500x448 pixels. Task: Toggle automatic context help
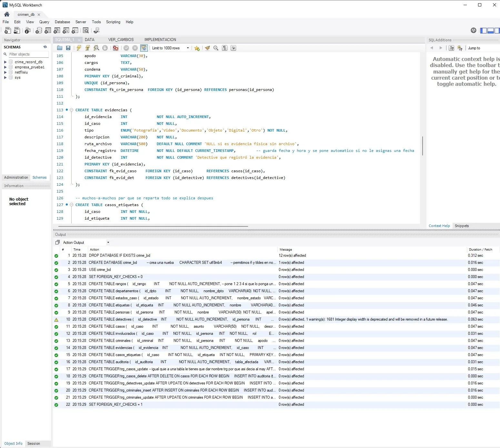click(x=460, y=48)
